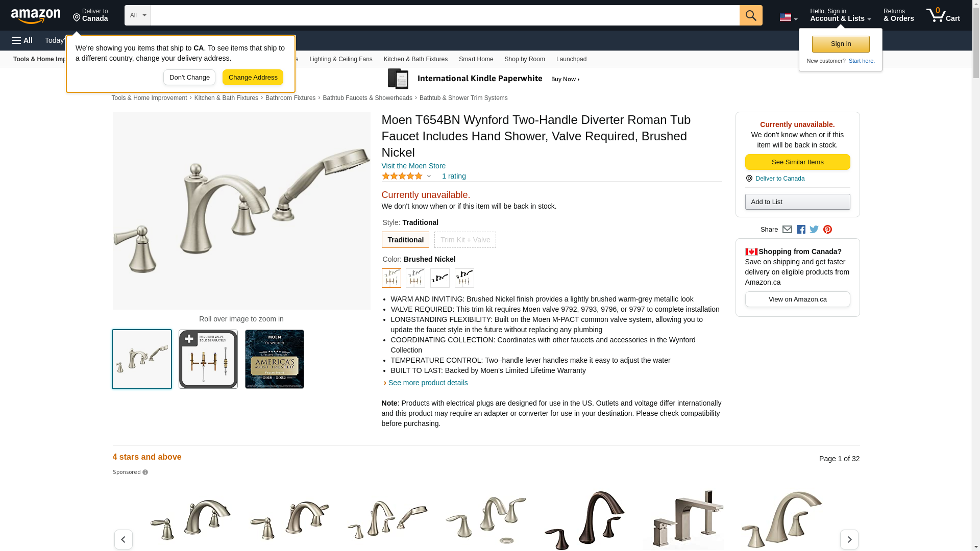Open the language flag dropdown
This screenshot has height=551, width=980.
(x=789, y=18)
